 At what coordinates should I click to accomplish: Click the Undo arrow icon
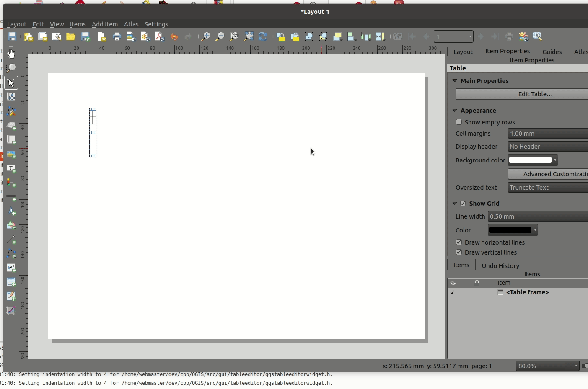174,37
